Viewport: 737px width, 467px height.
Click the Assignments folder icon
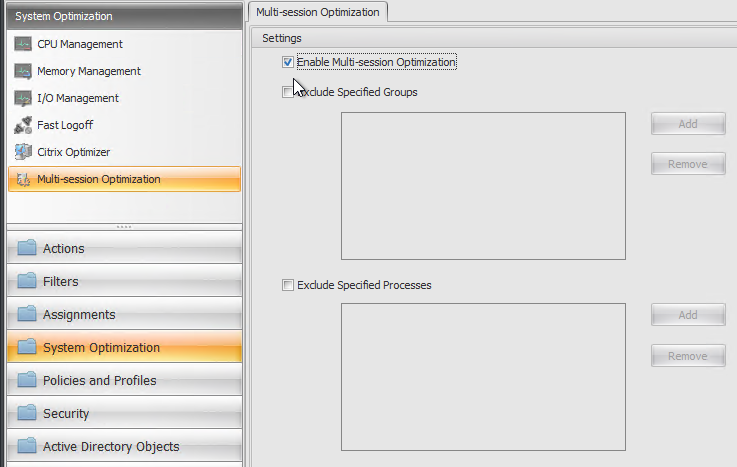click(x=27, y=313)
